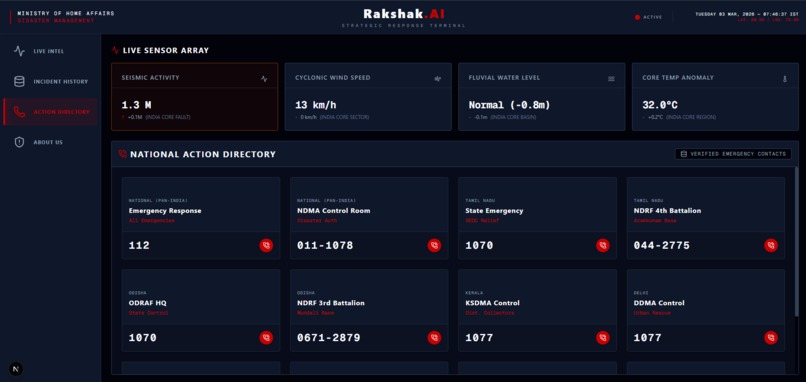Open the Seismic Activity sensor card
This screenshot has height=382, width=806.
point(195,97)
